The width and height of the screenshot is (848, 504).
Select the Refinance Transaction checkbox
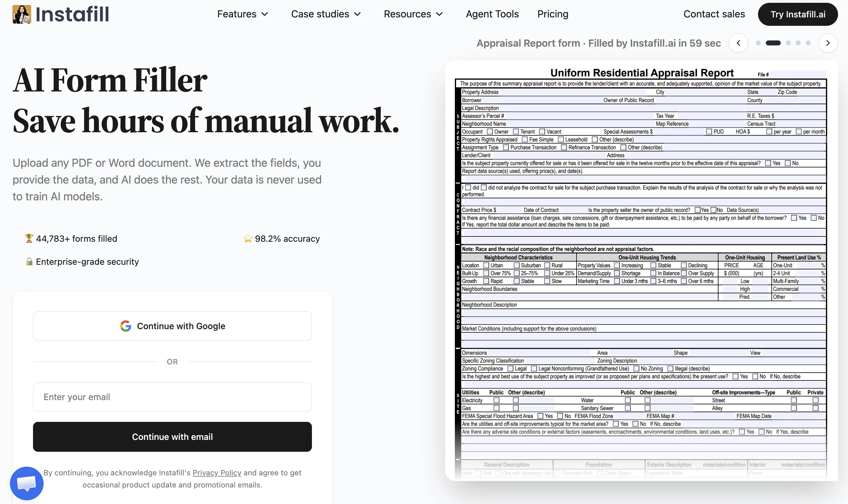(x=564, y=147)
